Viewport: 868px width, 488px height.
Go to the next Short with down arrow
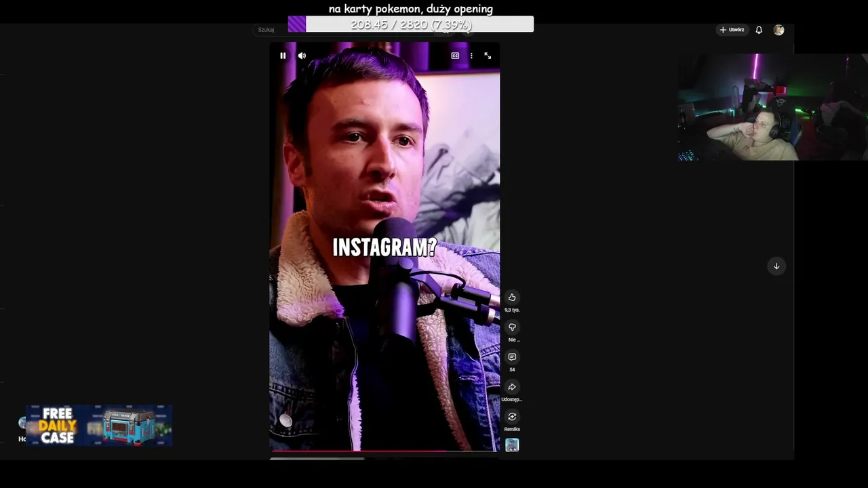(x=776, y=266)
